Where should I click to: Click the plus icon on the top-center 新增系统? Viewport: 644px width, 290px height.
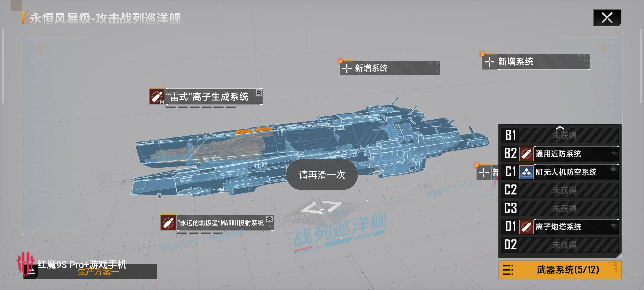(x=347, y=68)
